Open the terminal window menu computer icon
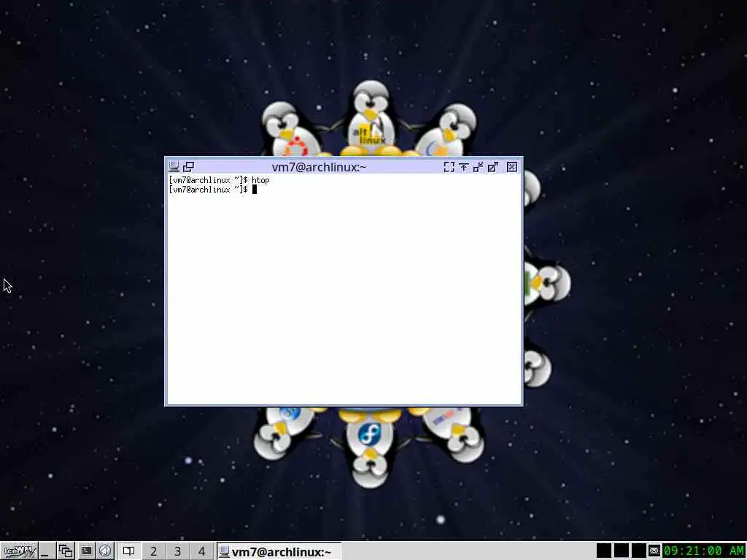The width and height of the screenshot is (747, 560). point(174,166)
